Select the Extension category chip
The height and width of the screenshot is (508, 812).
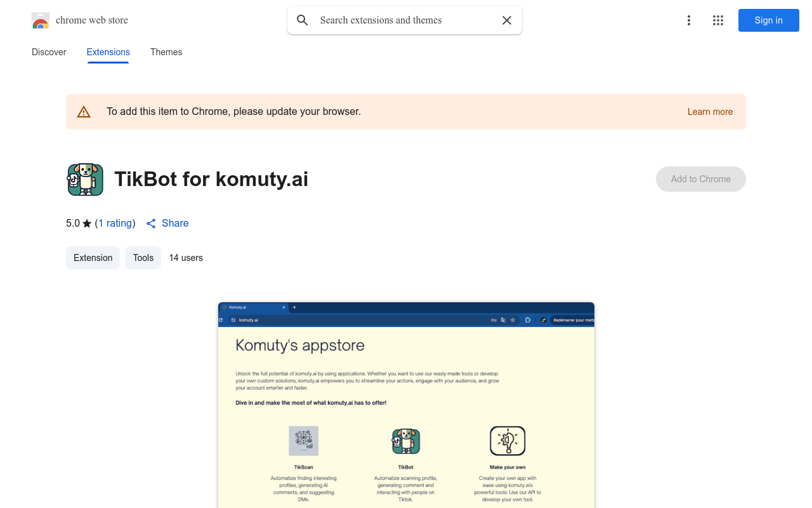coord(93,258)
